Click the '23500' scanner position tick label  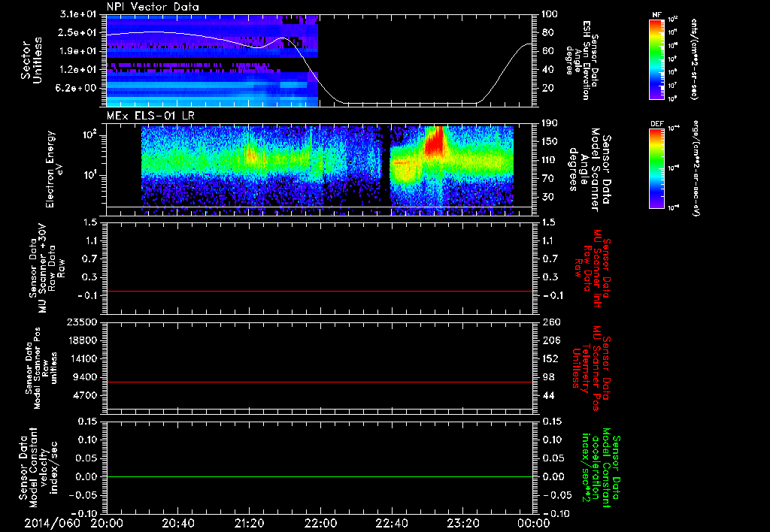pos(83,322)
